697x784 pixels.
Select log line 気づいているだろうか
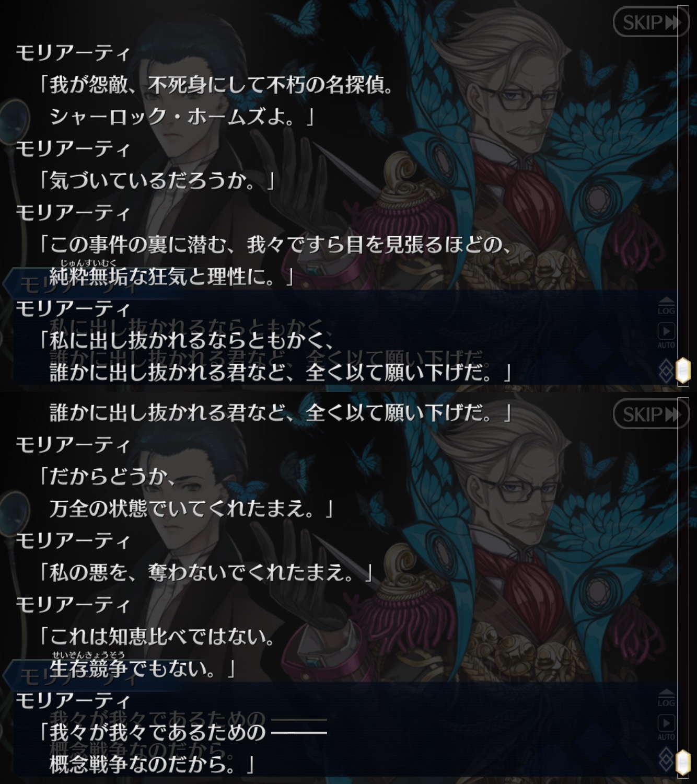tap(158, 180)
